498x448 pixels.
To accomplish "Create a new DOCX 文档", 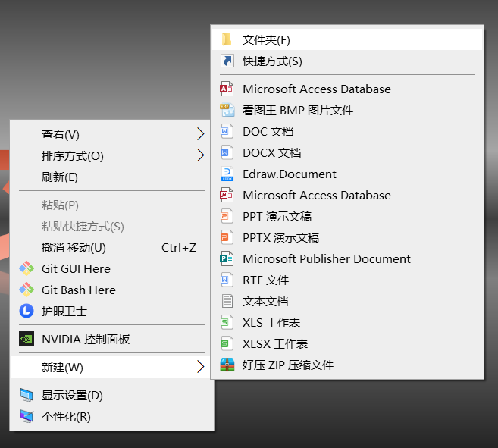I will click(x=271, y=152).
